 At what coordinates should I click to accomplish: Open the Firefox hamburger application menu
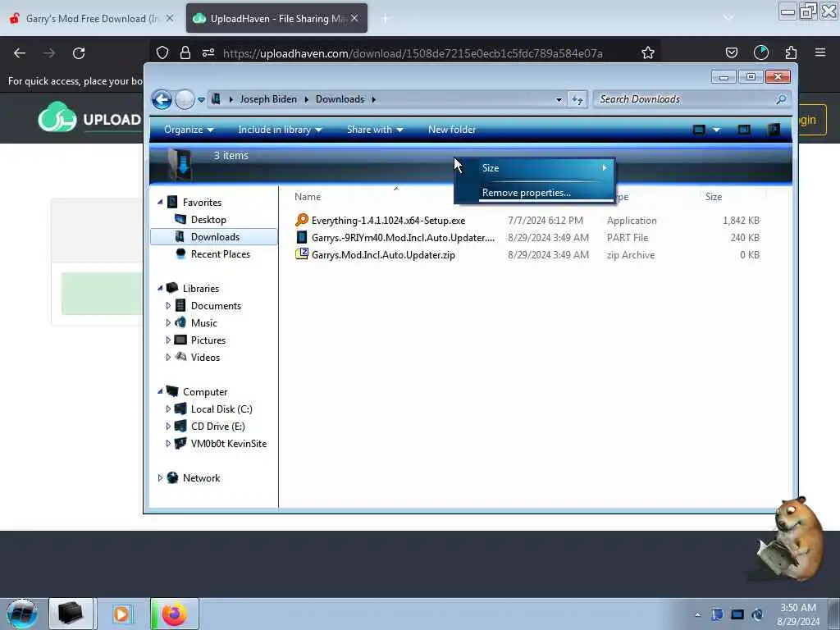click(x=820, y=53)
